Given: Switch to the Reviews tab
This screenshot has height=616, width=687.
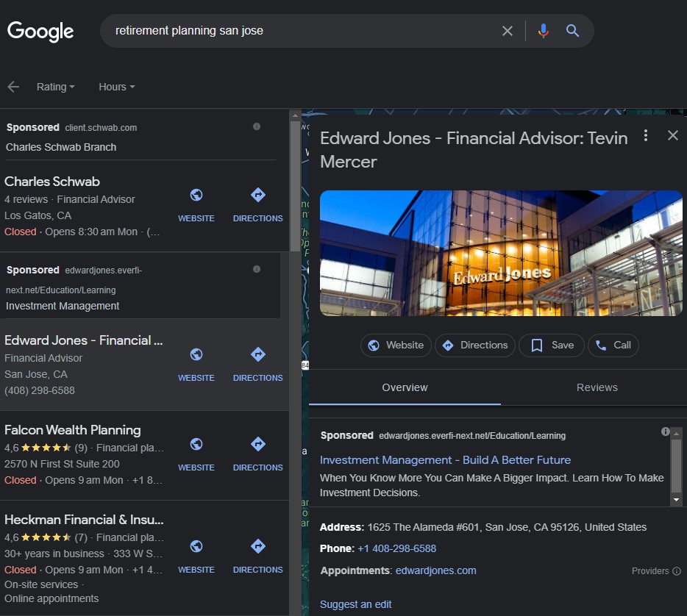Looking at the screenshot, I should 597,387.
